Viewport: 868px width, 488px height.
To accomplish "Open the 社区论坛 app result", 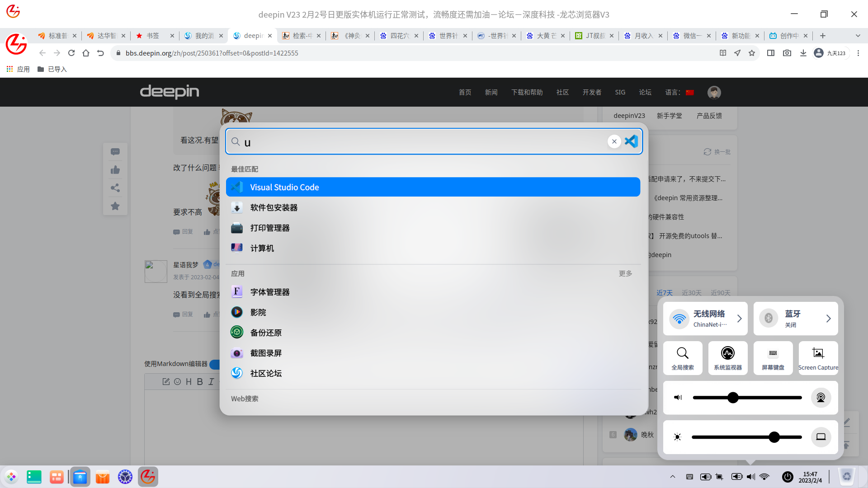I will [266, 374].
